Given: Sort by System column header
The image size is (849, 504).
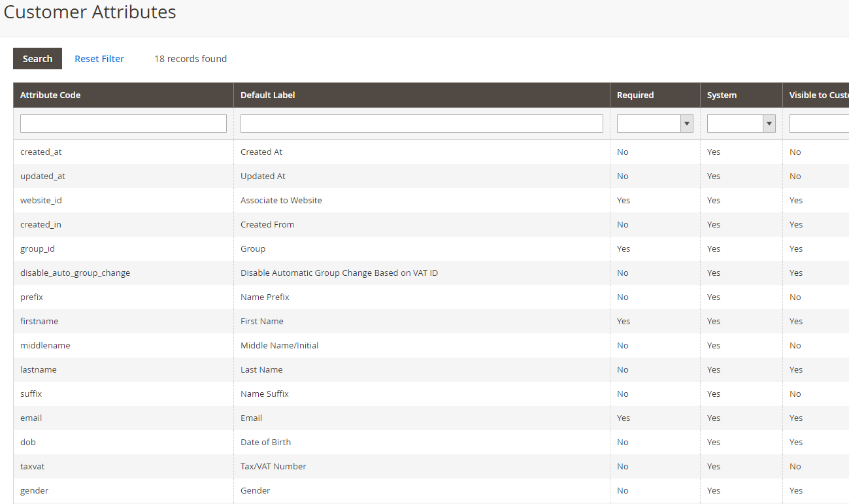Looking at the screenshot, I should (722, 95).
